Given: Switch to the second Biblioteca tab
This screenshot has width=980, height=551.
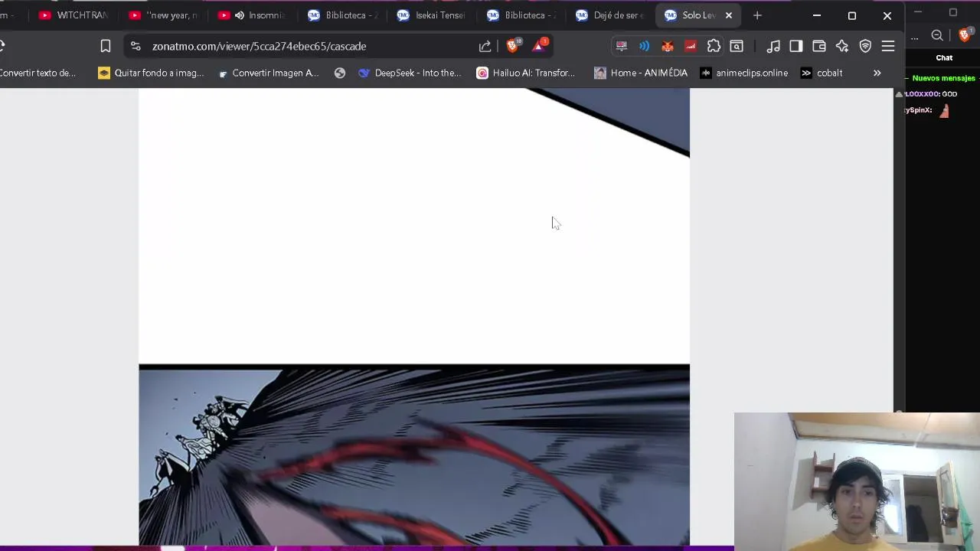Looking at the screenshot, I should 521,15.
